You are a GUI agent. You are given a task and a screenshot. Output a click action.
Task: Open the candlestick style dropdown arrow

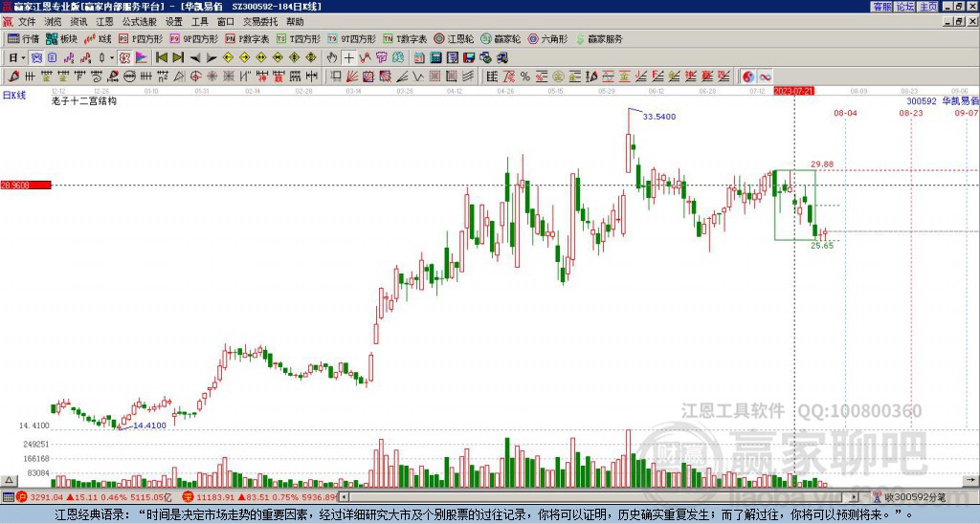click(112, 57)
